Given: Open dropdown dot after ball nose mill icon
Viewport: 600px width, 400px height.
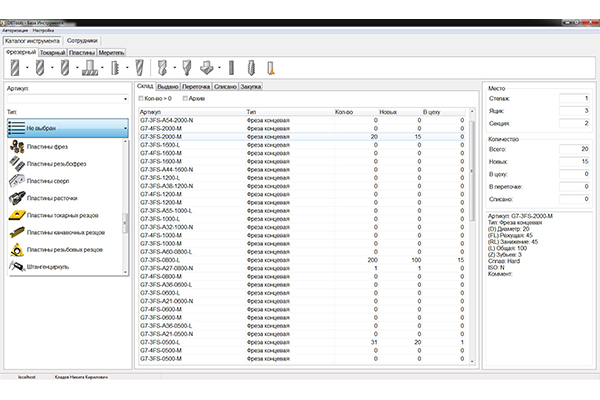Looking at the screenshot, I should [52, 68].
